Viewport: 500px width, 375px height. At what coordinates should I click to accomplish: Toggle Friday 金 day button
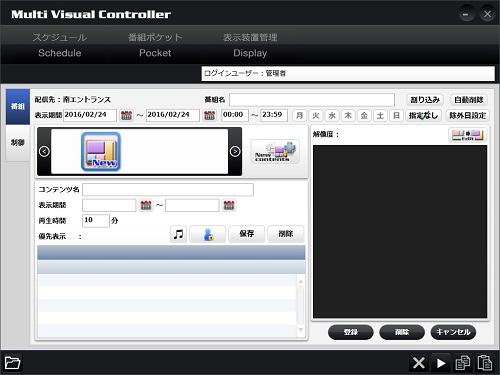(364, 116)
